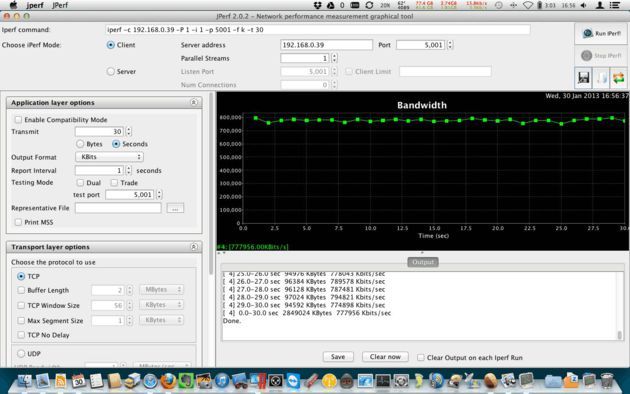The height and width of the screenshot is (394, 630).
Task: Open TeamViewer in the Dock
Action: click(294, 380)
